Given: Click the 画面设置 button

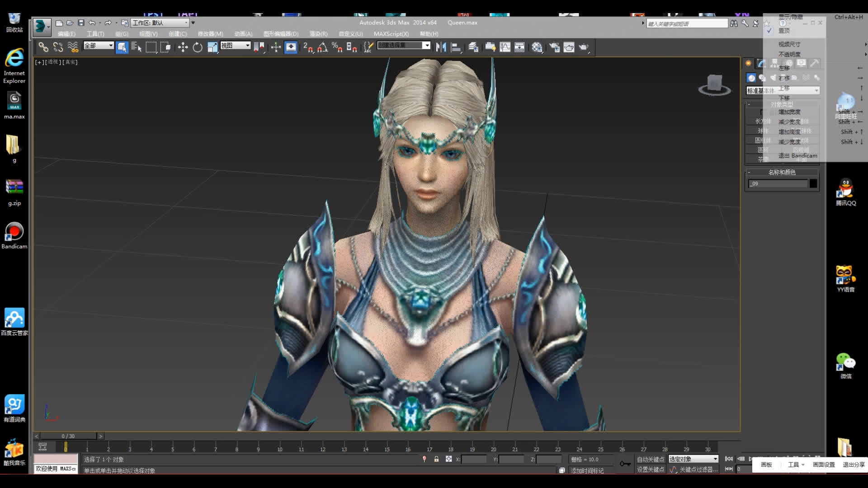Looking at the screenshot, I should click(824, 465).
